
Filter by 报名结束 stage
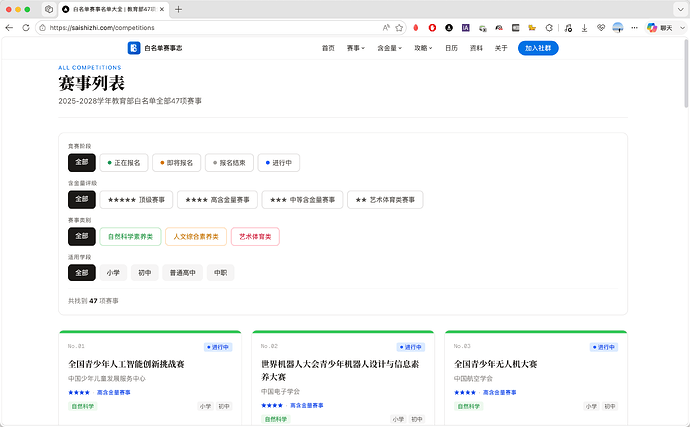[229, 162]
